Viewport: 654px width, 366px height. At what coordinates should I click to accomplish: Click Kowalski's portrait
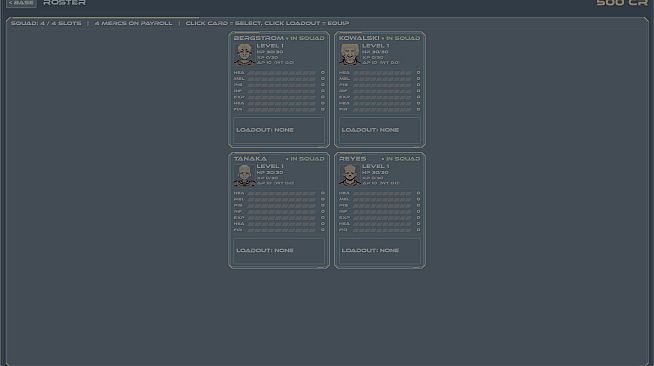(350, 55)
